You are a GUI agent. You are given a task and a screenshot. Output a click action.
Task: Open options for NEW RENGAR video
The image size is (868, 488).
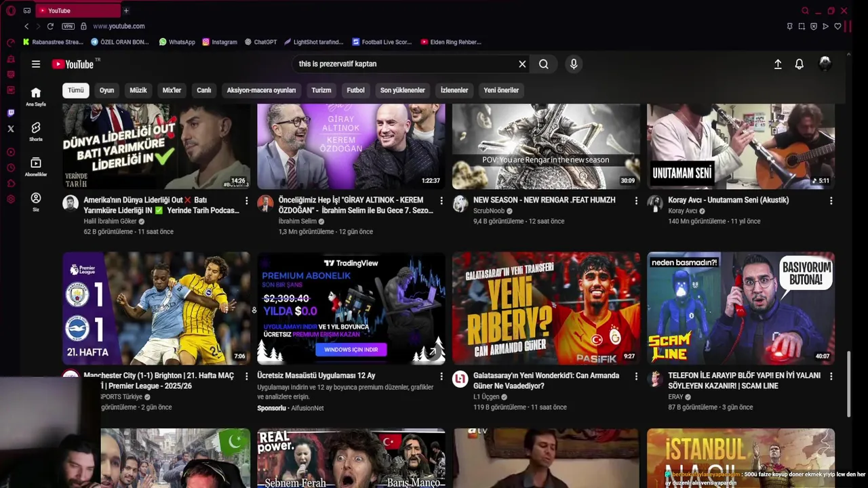(636, 201)
